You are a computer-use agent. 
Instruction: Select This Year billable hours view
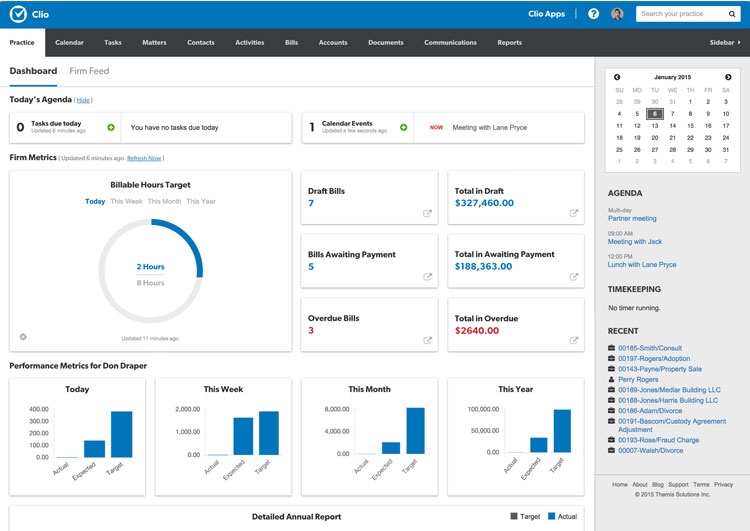point(201,201)
